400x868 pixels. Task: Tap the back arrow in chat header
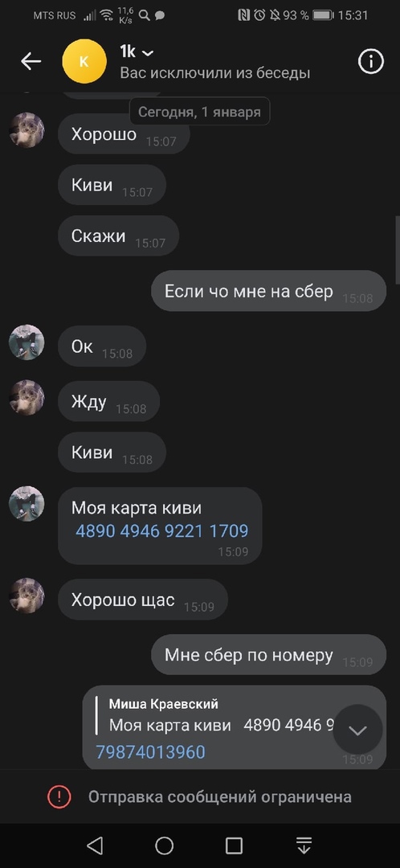31,61
